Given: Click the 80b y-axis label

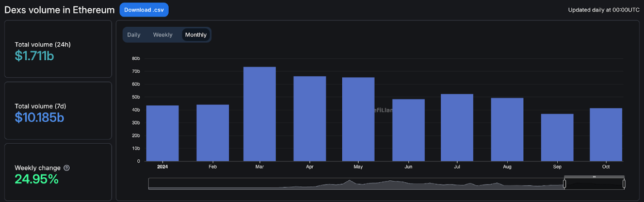Looking at the screenshot, I should coord(136,58).
